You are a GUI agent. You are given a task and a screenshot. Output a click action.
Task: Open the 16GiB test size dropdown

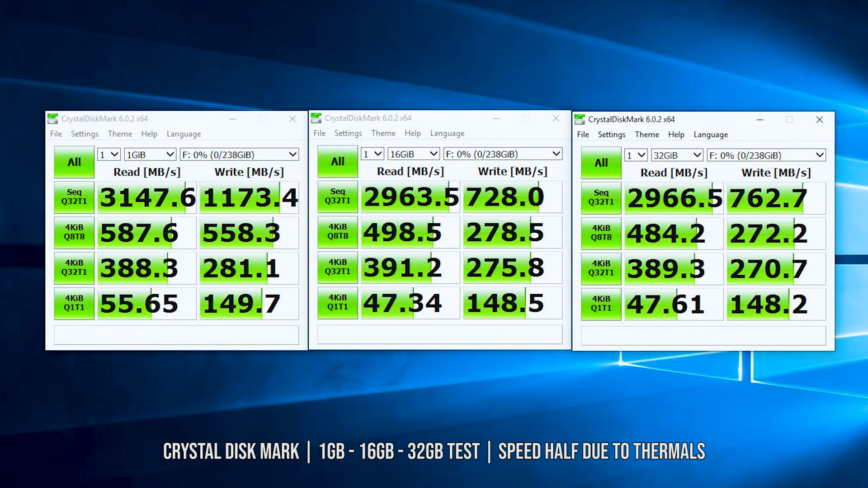[414, 154]
